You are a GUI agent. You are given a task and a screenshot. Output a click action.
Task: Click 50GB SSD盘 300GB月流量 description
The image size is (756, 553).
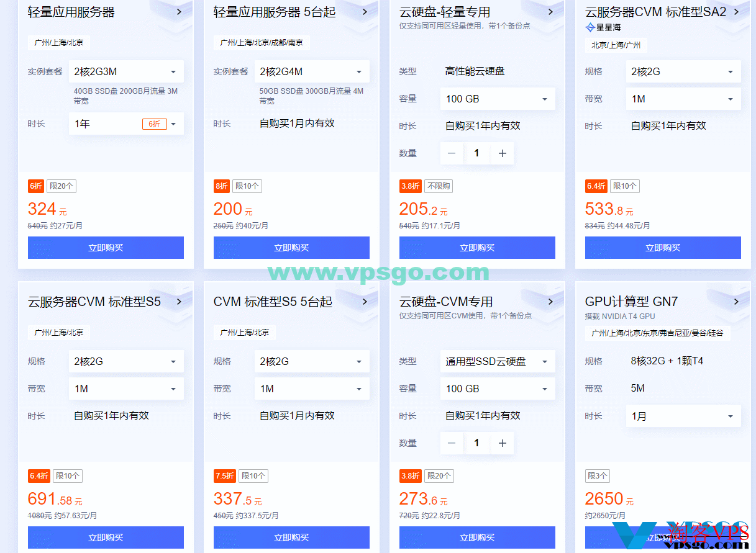[311, 96]
